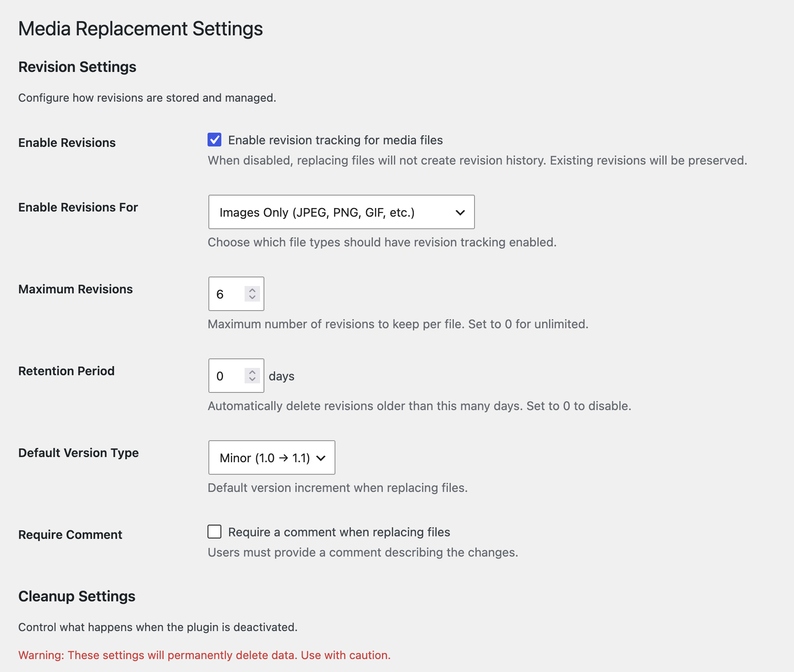The width and height of the screenshot is (794, 672).
Task: Click the Maximum Revisions stepper arrows
Action: coord(252,294)
